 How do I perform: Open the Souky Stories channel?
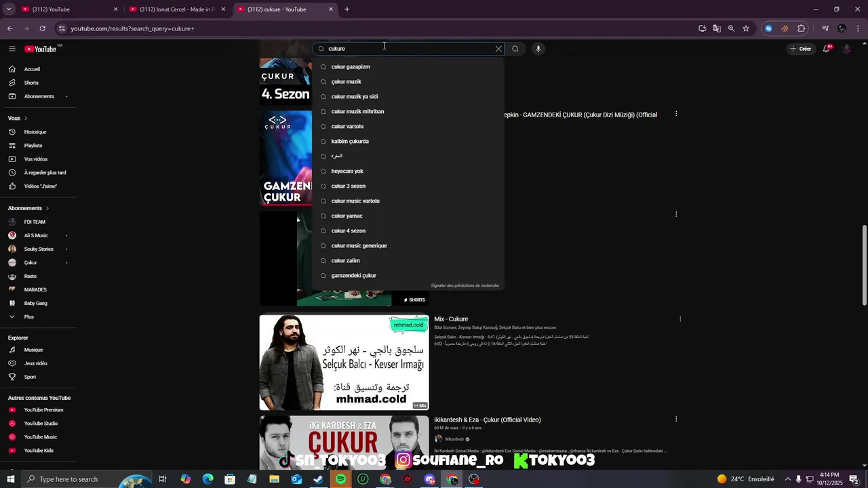click(37, 249)
